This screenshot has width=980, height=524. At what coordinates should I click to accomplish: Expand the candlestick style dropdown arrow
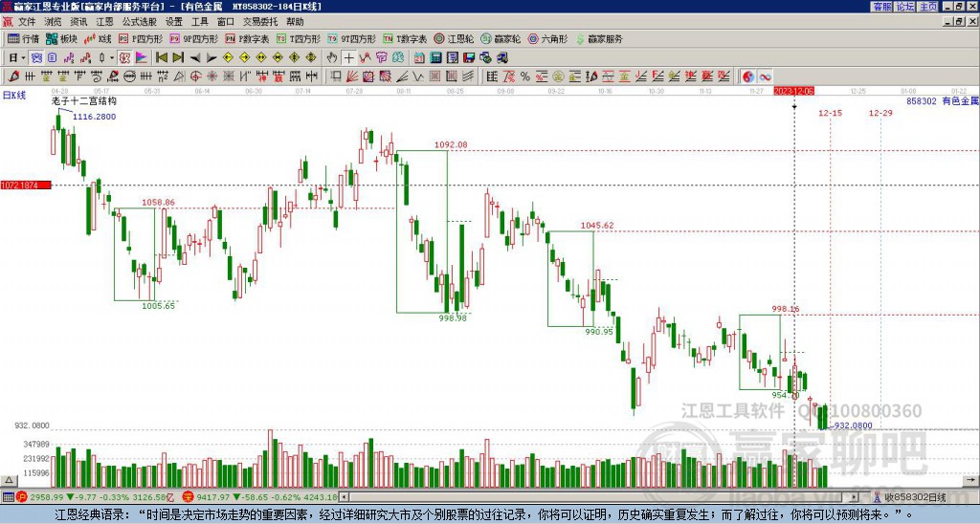112,58
